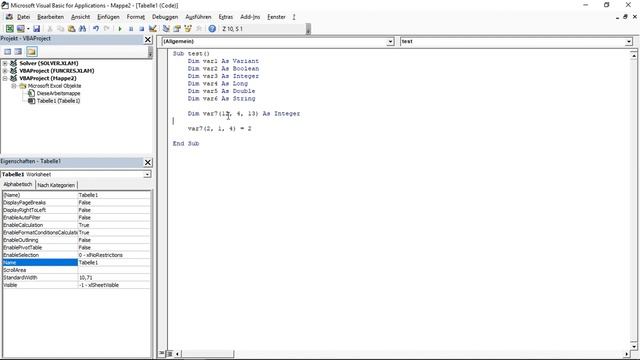
Task: Click the Copy icon in toolbar
Action: point(60,29)
